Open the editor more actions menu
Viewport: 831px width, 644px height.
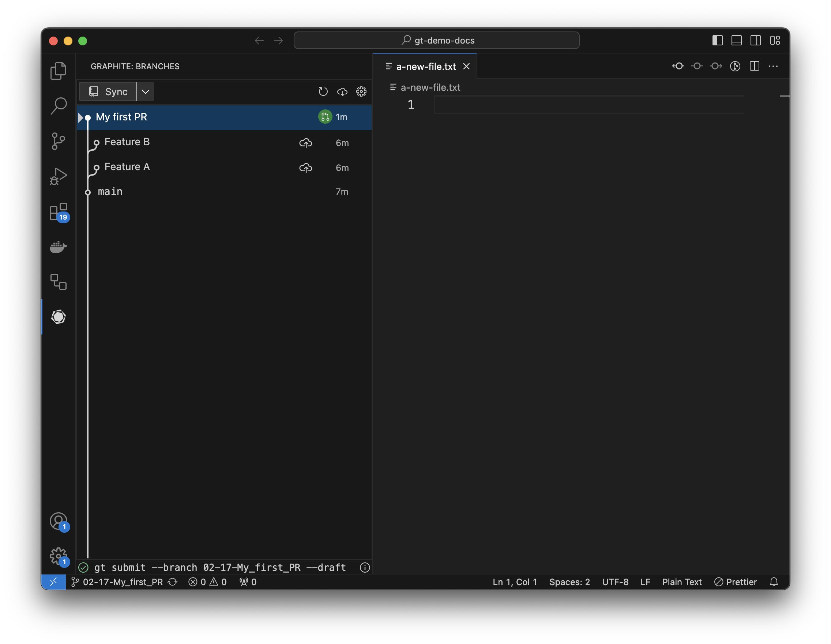(x=773, y=66)
